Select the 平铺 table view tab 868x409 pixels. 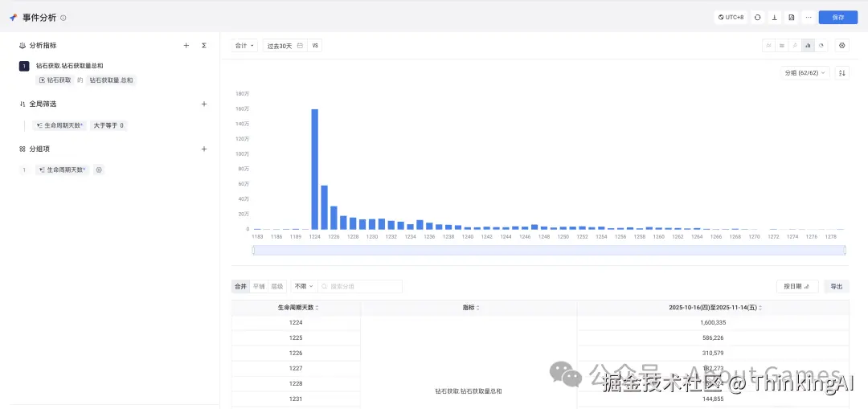point(259,286)
